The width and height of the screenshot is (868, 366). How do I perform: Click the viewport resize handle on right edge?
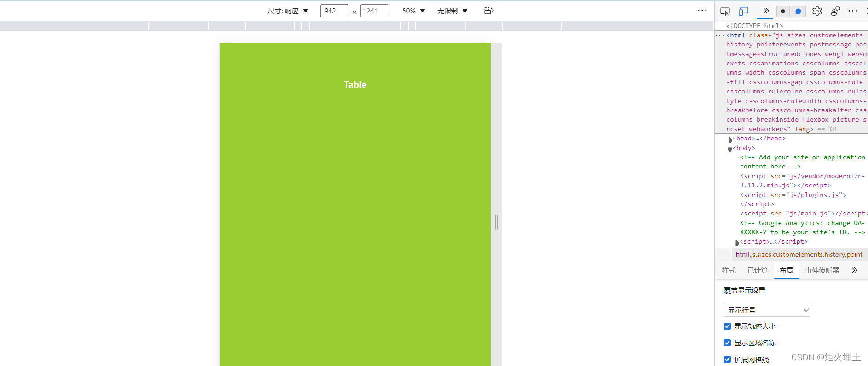pos(496,222)
